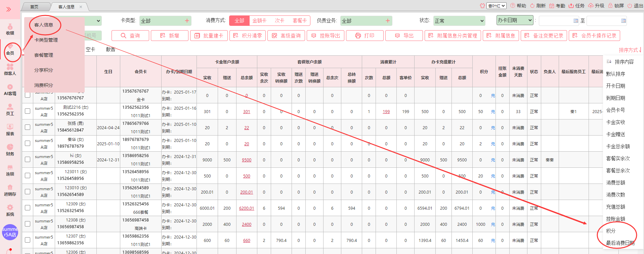This screenshot has width=644, height=254.
Task: Click the 刷新 refresh icon in top bar
Action: tap(532, 6)
